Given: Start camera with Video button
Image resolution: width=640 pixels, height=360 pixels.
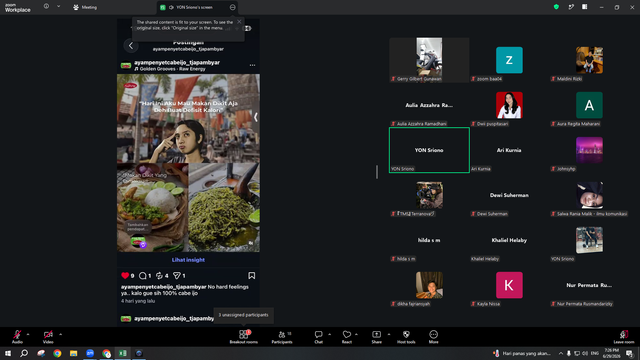Looking at the screenshot, I should click(48, 336).
